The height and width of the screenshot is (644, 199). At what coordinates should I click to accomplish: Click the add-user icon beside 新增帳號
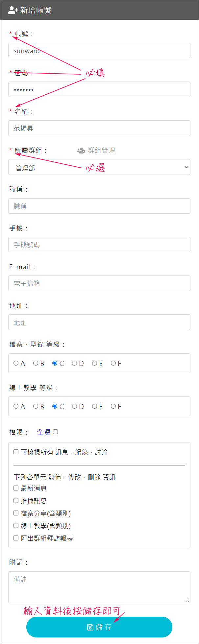[12, 10]
